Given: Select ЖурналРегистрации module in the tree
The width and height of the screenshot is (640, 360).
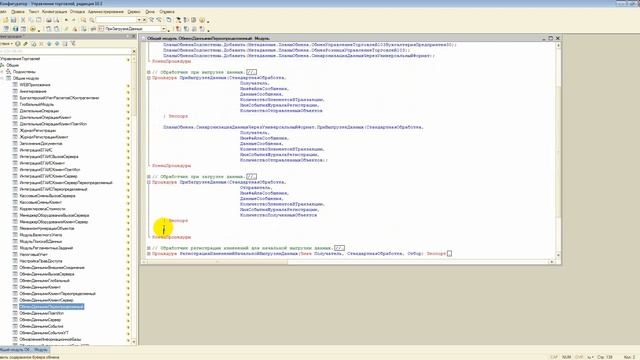Looking at the screenshot, I should [38, 130].
